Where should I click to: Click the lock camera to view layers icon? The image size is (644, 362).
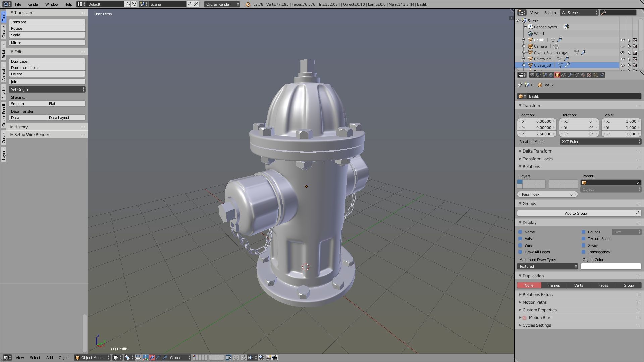click(228, 358)
